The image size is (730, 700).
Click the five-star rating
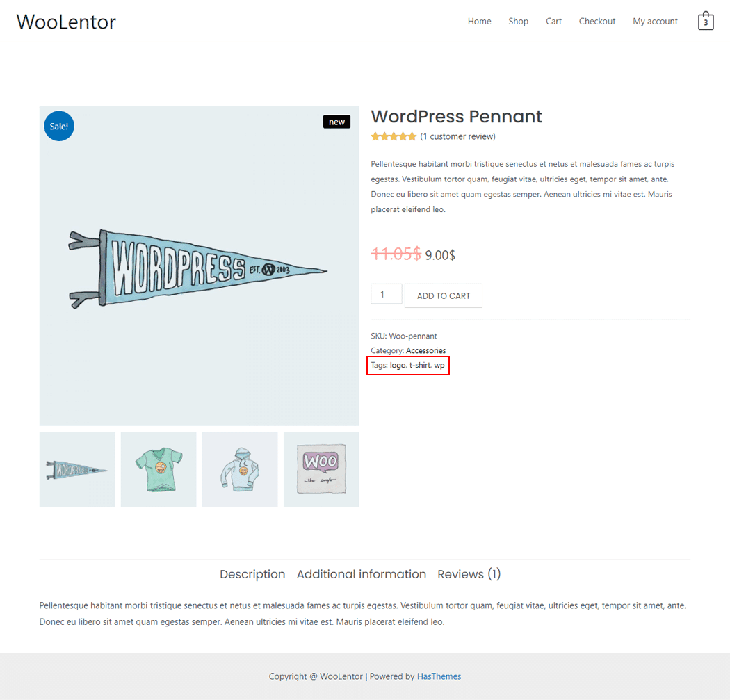394,136
